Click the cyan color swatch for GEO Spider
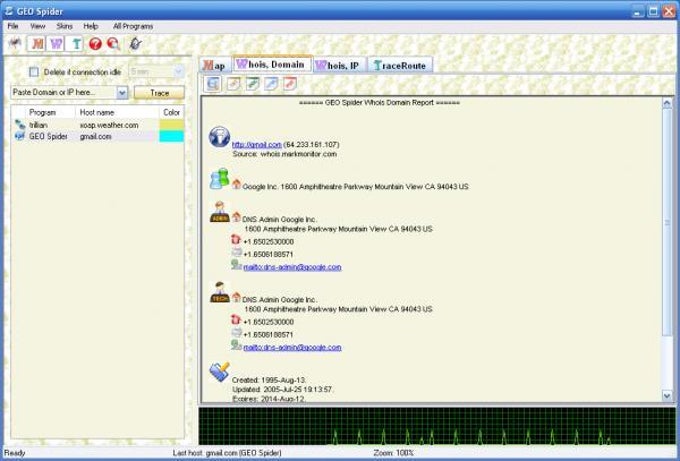This screenshot has height=461, width=680. 172,136
